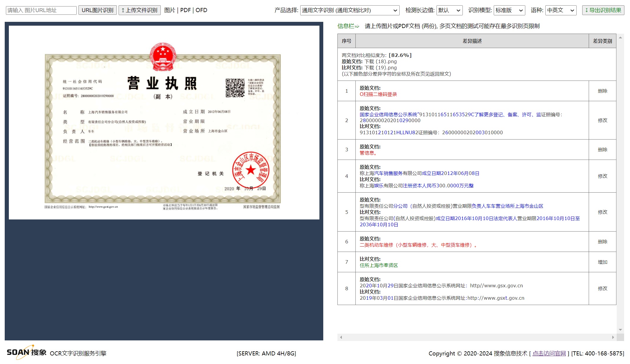The width and height of the screenshot is (630, 364).
Task: Click the results scroll up arrow
Action: point(620,37)
